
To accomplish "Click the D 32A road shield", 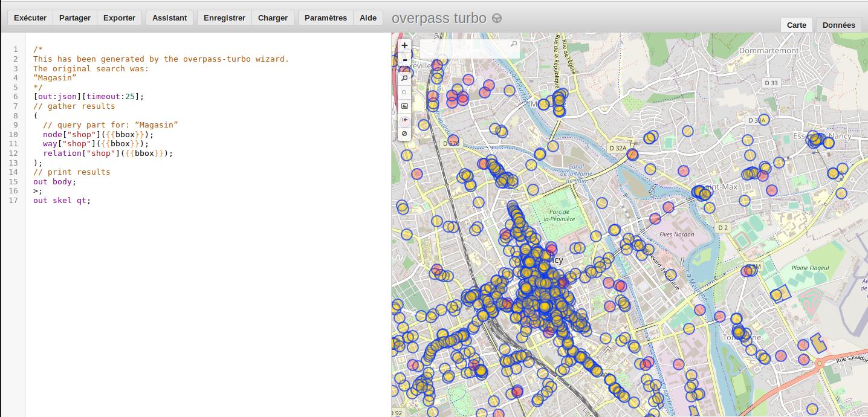I will (x=618, y=148).
